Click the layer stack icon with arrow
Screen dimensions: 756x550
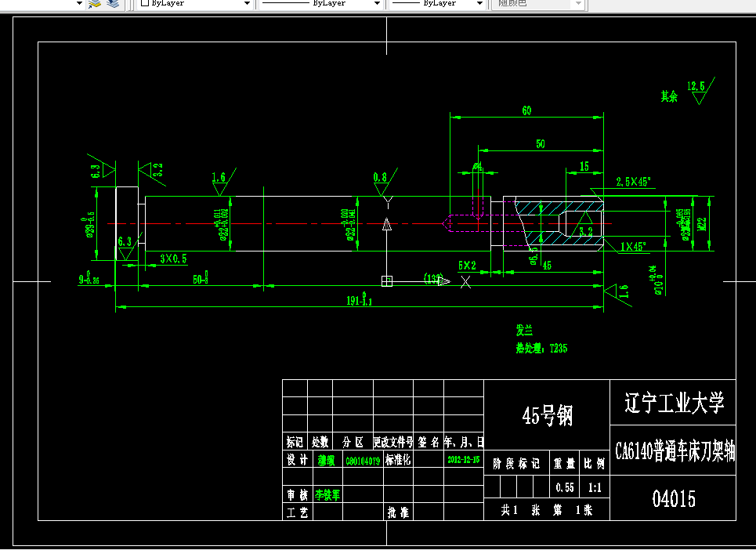click(x=95, y=4)
